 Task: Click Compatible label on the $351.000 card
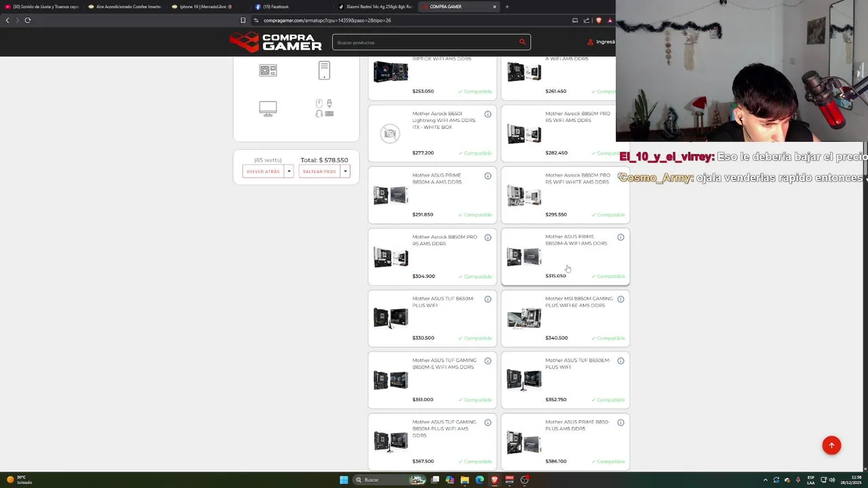point(475,400)
